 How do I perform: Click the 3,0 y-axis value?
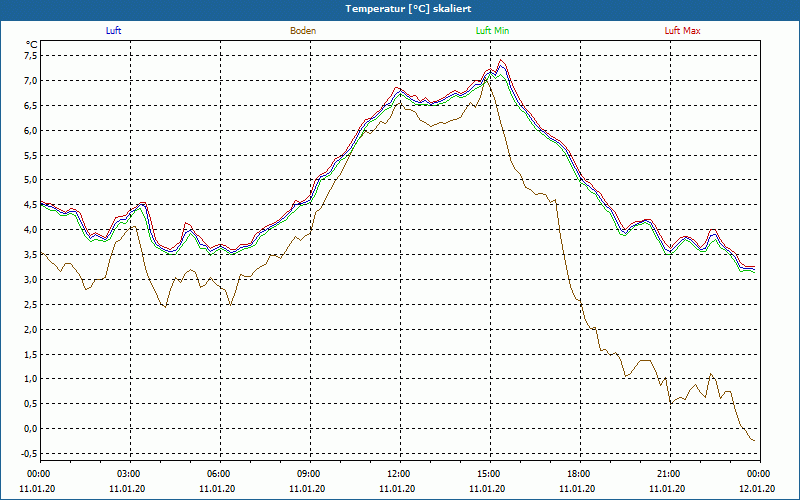(x=30, y=280)
